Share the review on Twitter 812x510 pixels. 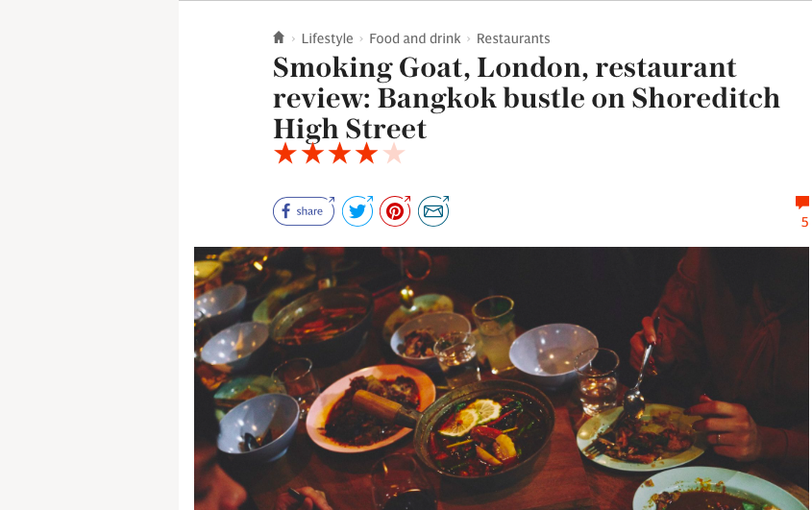click(357, 211)
